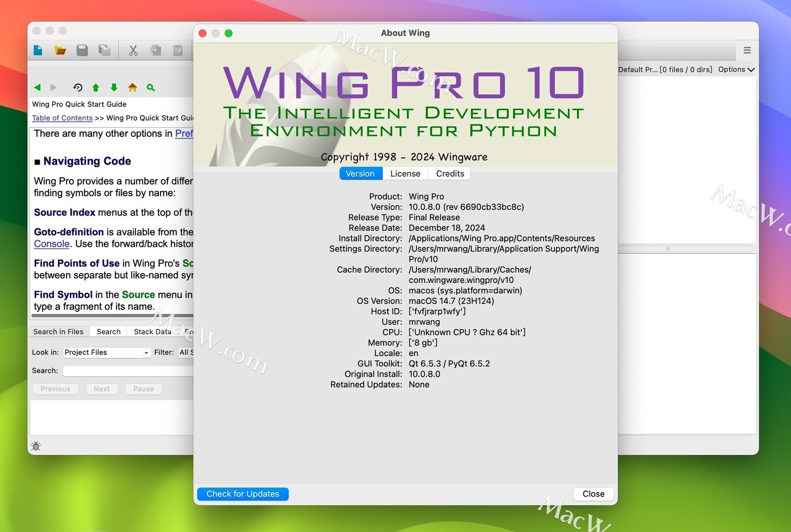Click the Save All stacked disks icon

pyautogui.click(x=105, y=50)
